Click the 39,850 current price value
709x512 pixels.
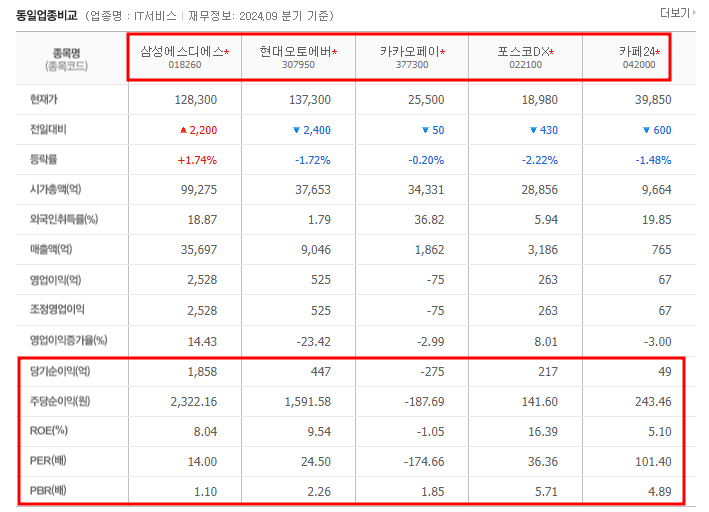[653, 100]
